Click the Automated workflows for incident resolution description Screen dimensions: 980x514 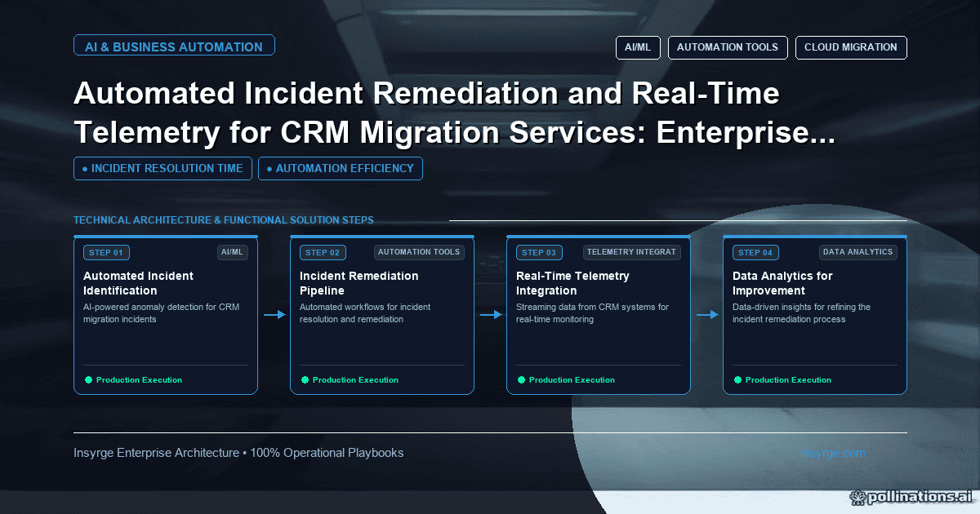pyautogui.click(x=365, y=313)
